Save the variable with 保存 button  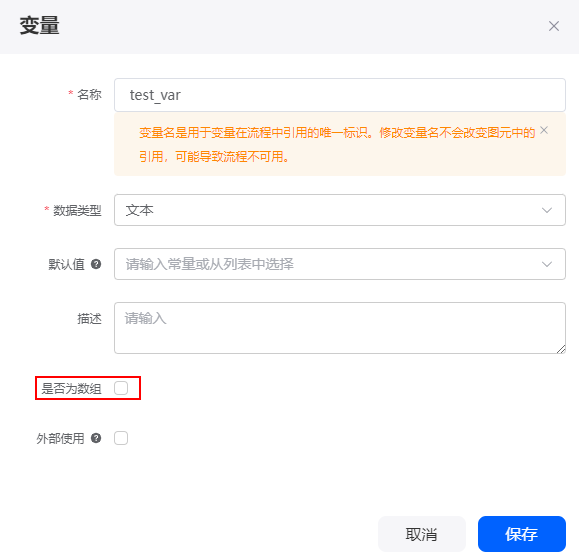pyautogui.click(x=522, y=534)
